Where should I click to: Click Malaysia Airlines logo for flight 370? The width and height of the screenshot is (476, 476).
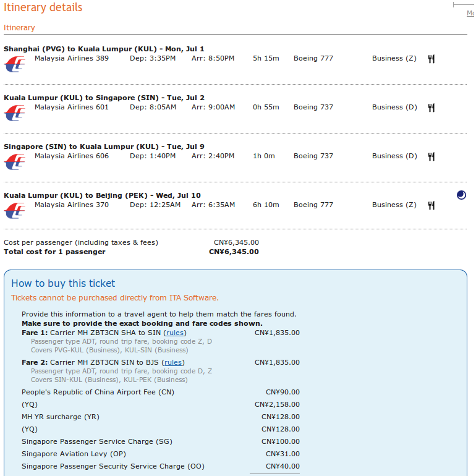15,210
